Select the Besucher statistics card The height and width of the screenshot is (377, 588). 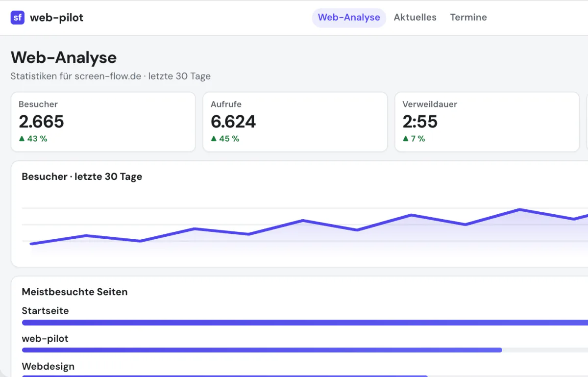coord(103,122)
